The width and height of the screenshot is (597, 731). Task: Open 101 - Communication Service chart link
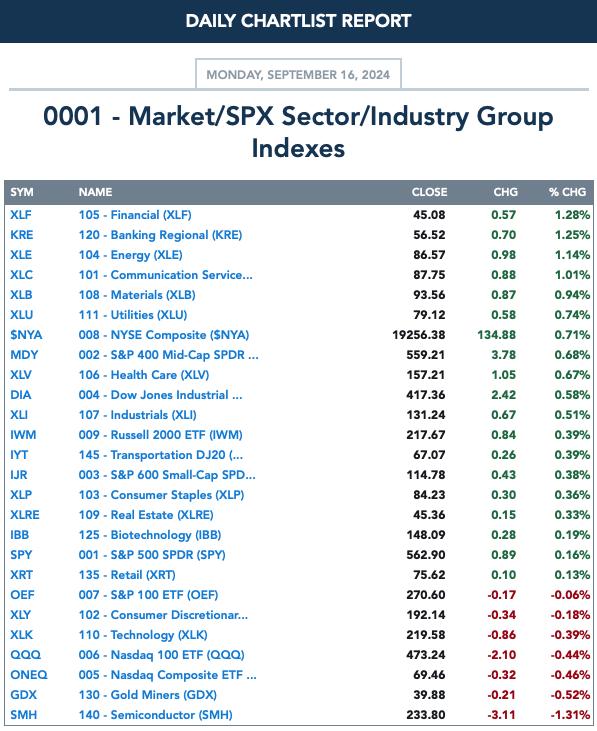click(165, 275)
